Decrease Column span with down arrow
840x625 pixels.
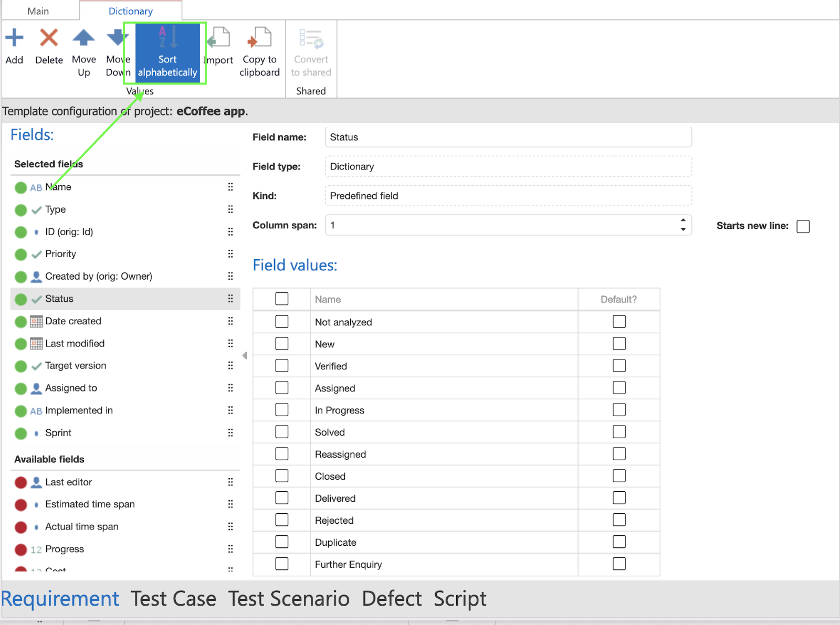tap(683, 229)
